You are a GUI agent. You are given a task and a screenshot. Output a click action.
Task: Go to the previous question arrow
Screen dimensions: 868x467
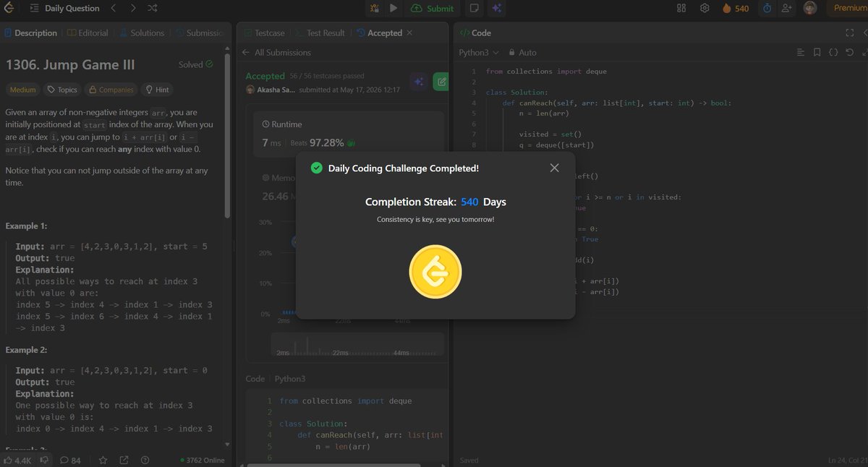[114, 9]
